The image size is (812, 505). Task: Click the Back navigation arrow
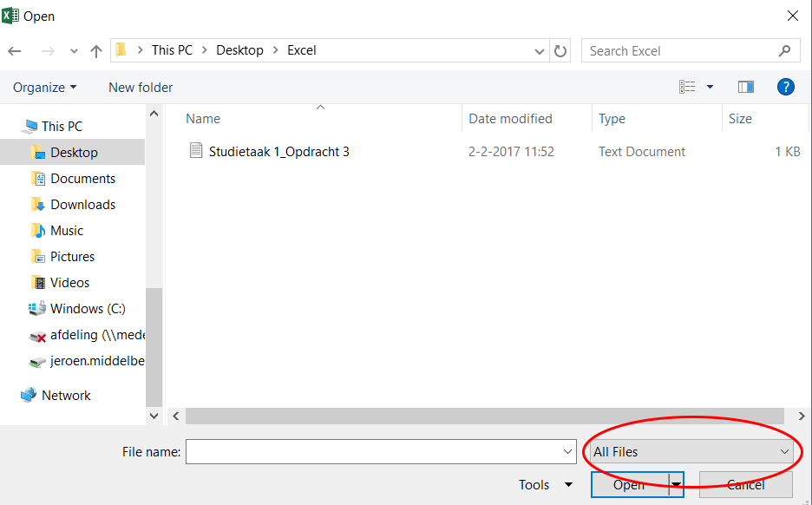(x=15, y=50)
